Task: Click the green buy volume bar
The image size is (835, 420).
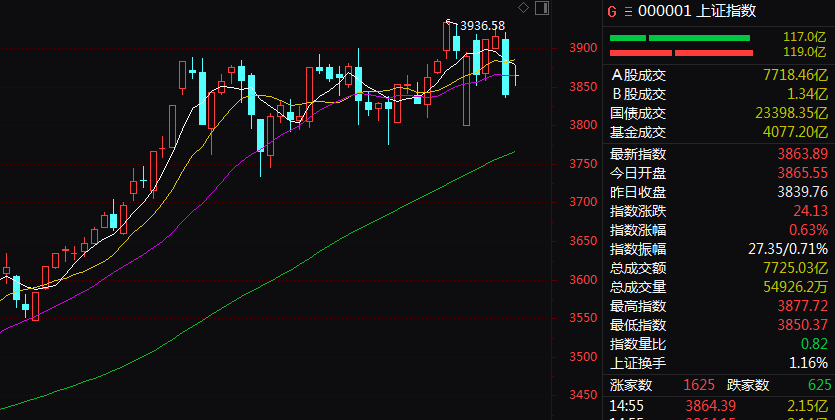Action: click(679, 38)
